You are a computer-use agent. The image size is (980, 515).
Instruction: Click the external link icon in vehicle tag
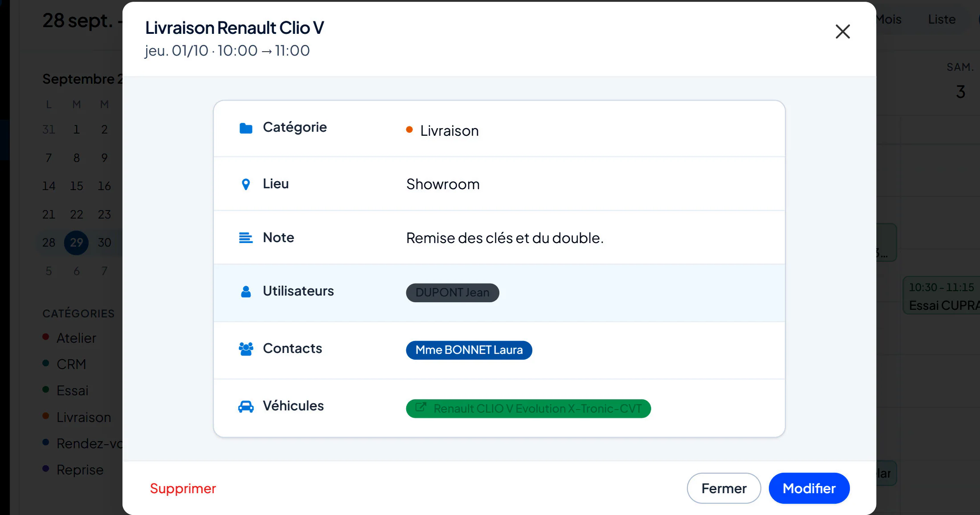(421, 407)
